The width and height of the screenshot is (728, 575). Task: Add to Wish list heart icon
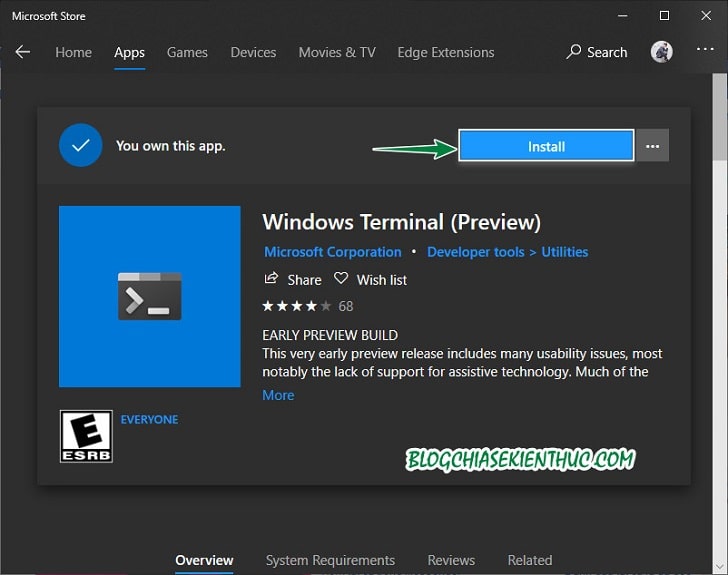pos(341,279)
